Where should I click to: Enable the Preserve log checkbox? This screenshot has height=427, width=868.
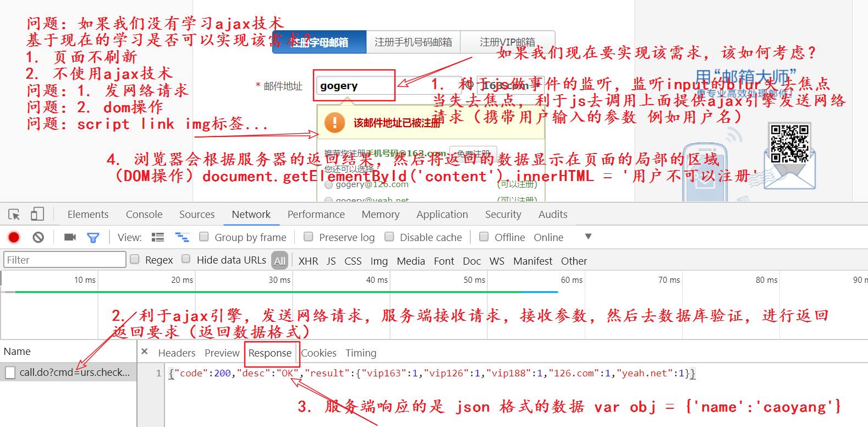(x=309, y=237)
